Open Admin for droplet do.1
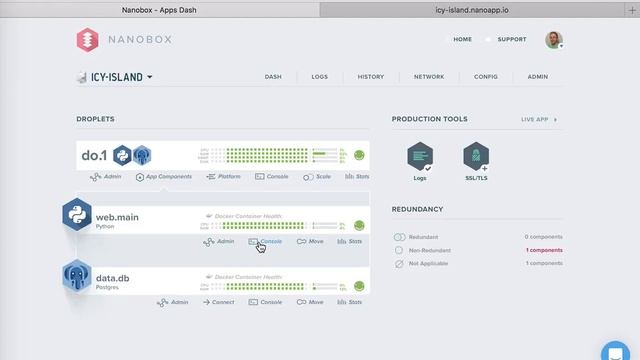 click(106, 177)
